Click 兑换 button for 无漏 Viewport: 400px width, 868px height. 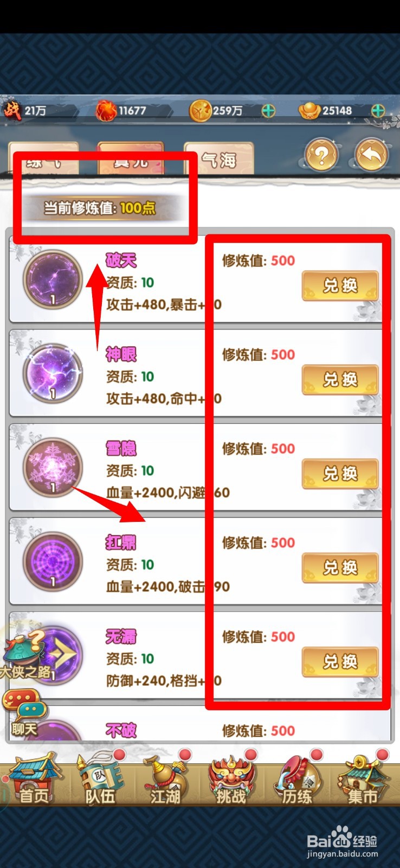pyautogui.click(x=340, y=662)
